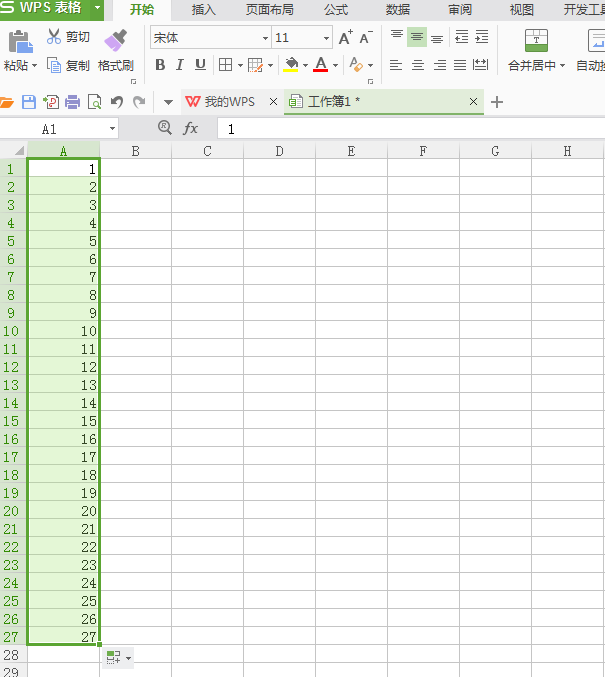The height and width of the screenshot is (677, 605).
Task: Open the folder icon in quick toolbar
Action: tap(7, 102)
